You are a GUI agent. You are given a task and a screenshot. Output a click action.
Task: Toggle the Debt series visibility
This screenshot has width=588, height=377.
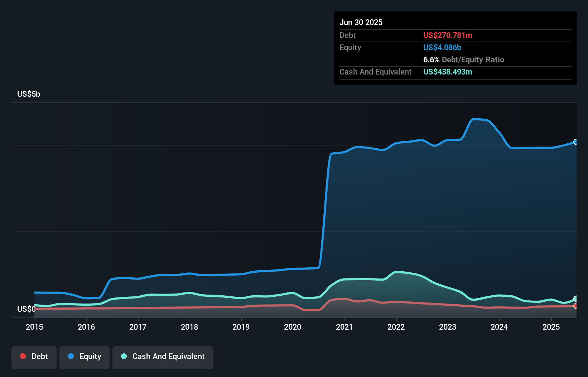click(x=34, y=356)
